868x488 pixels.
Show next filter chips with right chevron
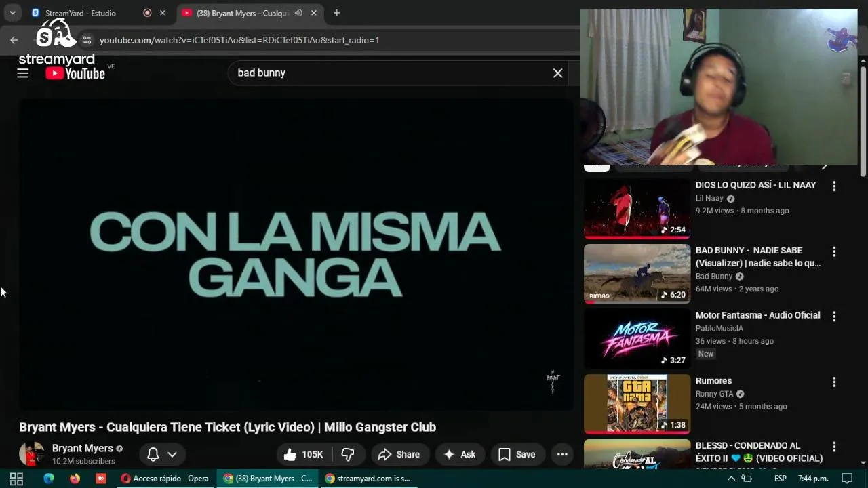tap(825, 166)
